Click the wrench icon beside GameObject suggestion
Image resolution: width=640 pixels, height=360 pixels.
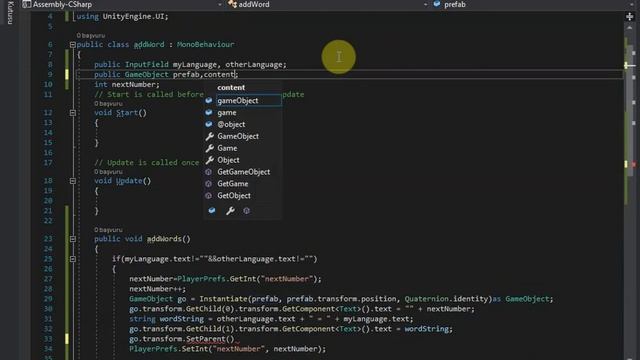pyautogui.click(x=209, y=136)
